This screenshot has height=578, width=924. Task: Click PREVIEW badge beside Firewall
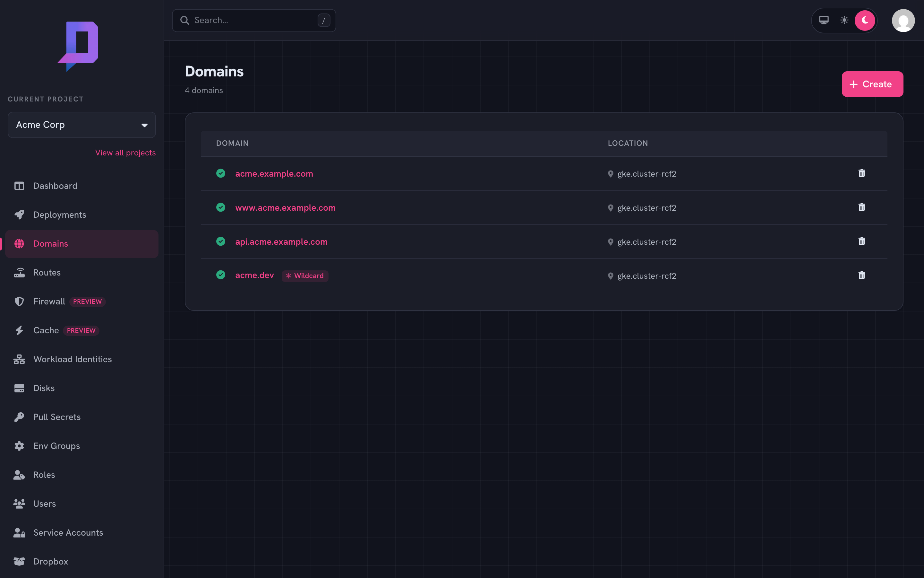pos(88,302)
